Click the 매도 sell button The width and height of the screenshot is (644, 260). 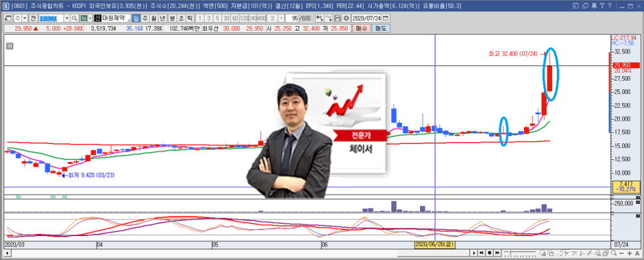tap(381, 29)
